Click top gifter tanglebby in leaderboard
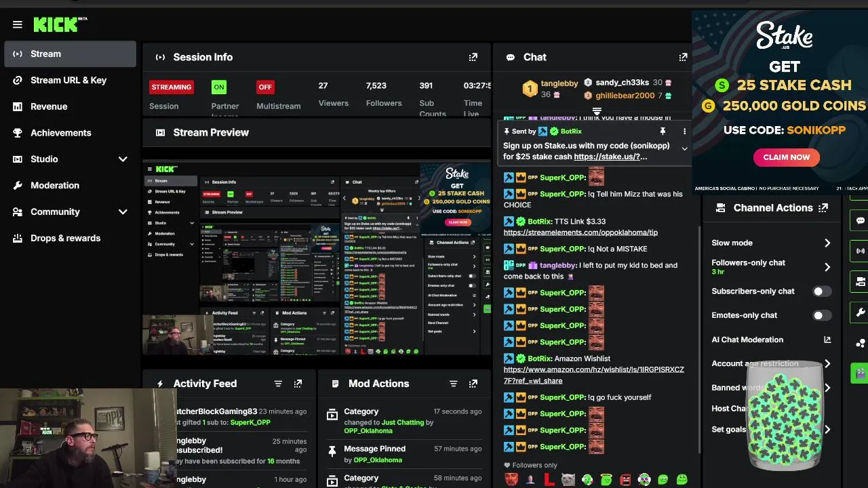The width and height of the screenshot is (868, 488). [x=559, y=83]
